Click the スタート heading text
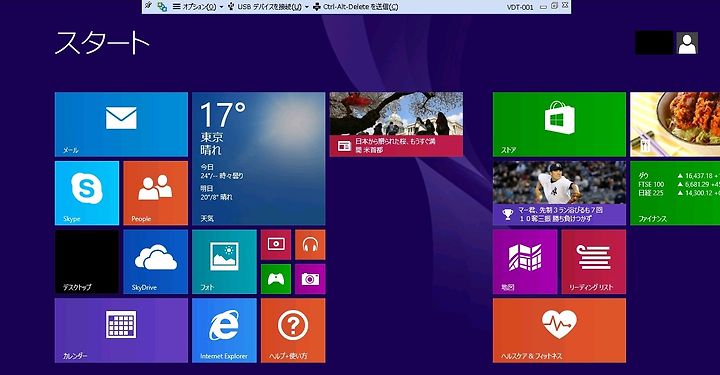Viewport: 720px width, 375px height. (102, 44)
